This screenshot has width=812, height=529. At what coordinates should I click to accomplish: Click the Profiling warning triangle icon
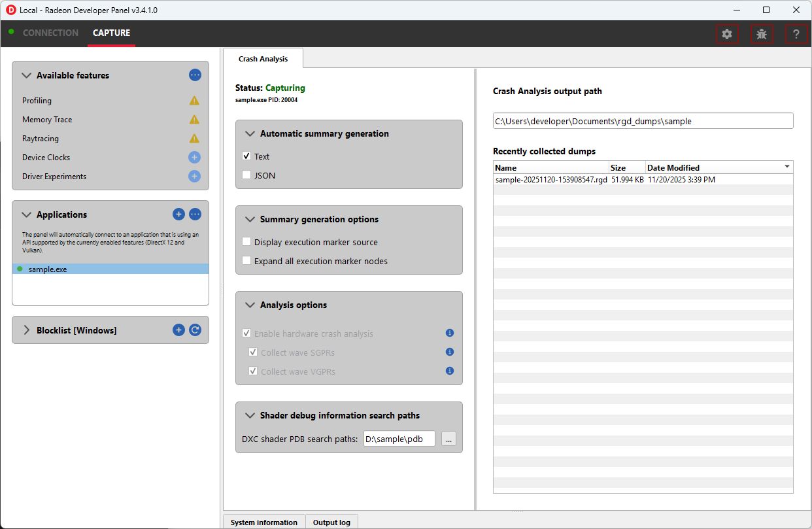pyautogui.click(x=194, y=101)
